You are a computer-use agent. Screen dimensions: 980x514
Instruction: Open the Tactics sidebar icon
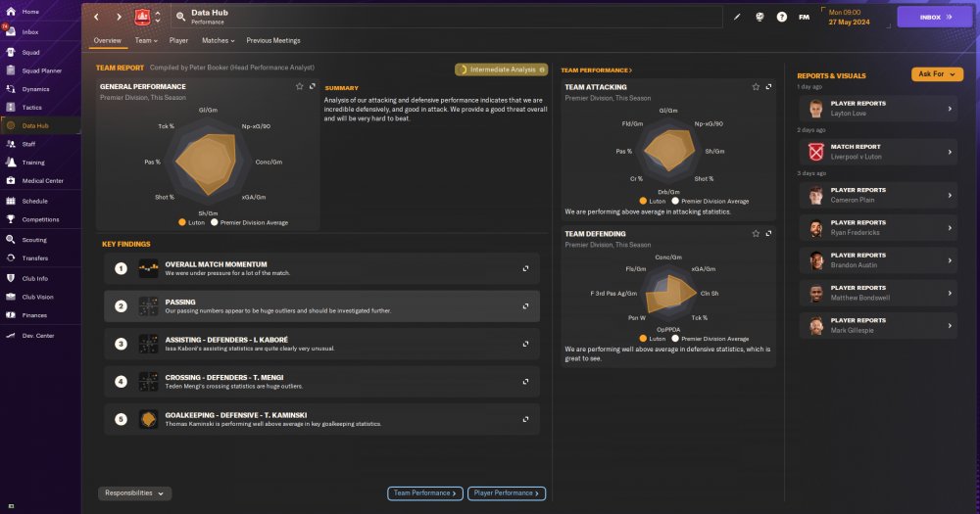point(11,107)
